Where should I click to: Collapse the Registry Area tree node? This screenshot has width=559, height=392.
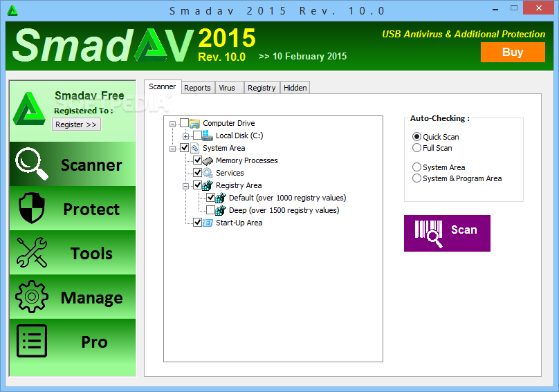(x=185, y=185)
